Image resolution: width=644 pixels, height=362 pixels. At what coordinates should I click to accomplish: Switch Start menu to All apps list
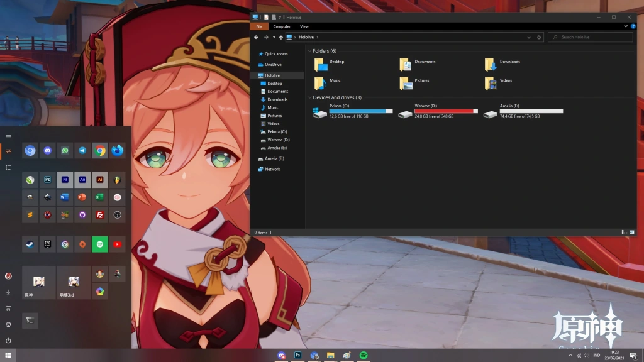pos(8,167)
